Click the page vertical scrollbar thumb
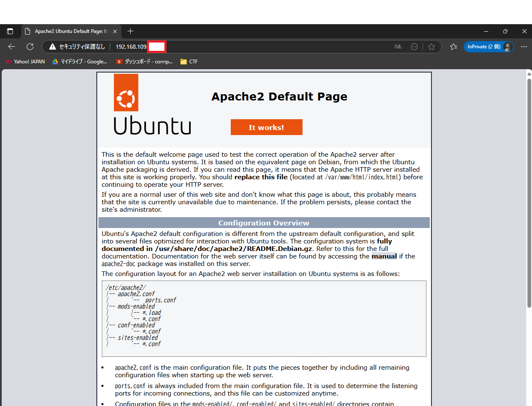 [x=529, y=193]
